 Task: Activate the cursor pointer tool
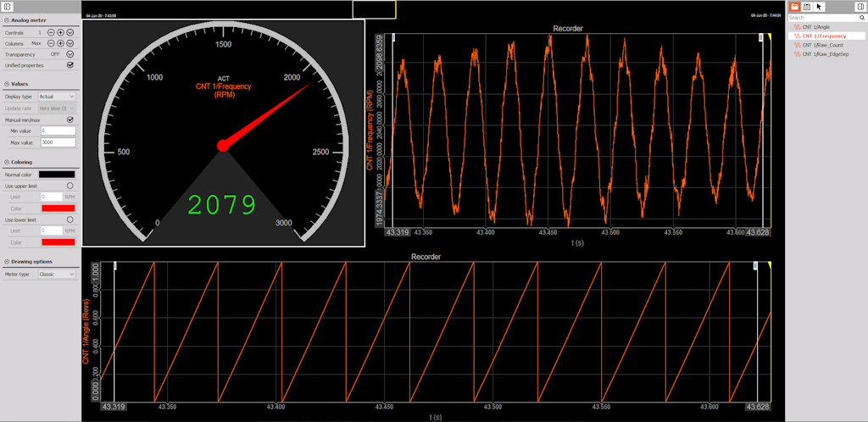(819, 7)
